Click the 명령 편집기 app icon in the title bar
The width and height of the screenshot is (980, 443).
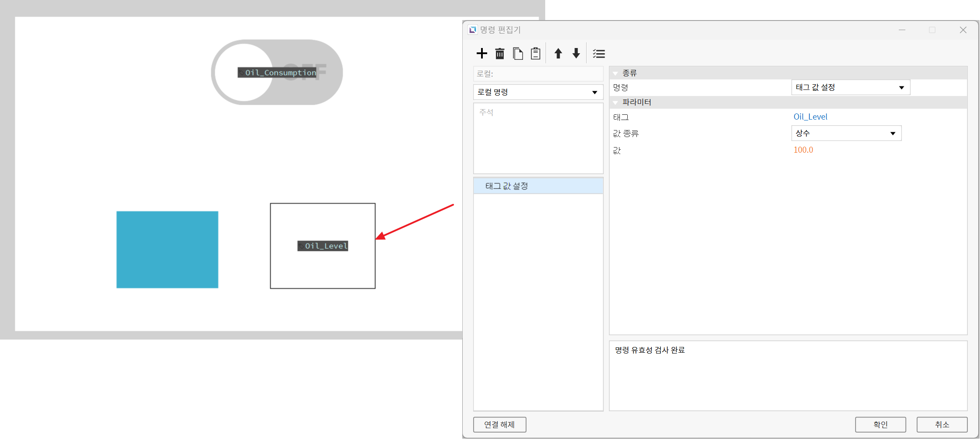pyautogui.click(x=472, y=30)
